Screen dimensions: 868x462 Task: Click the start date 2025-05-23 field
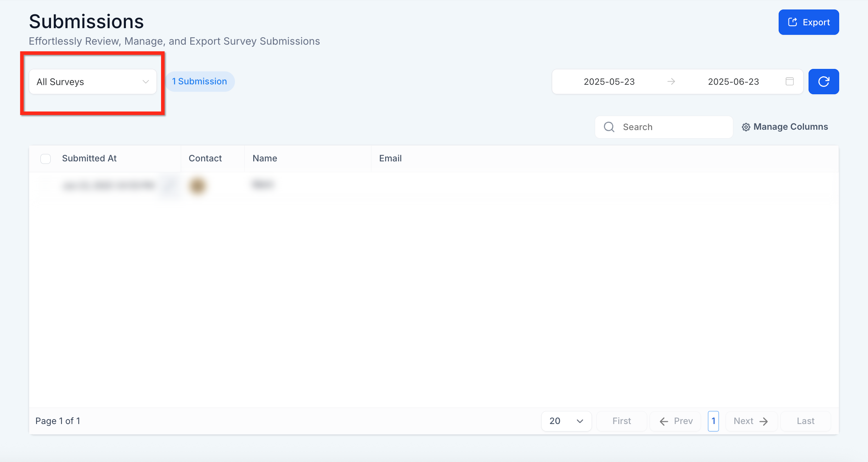coord(609,82)
